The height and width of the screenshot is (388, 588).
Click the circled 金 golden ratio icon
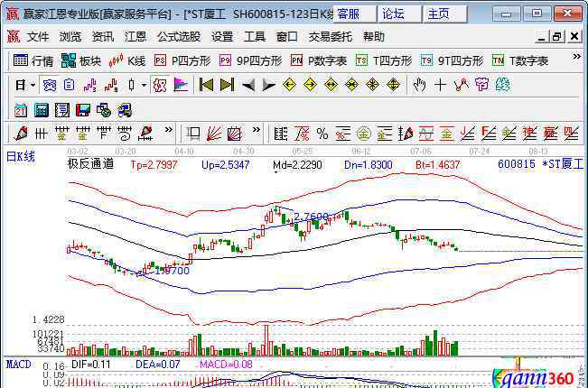coord(363,134)
